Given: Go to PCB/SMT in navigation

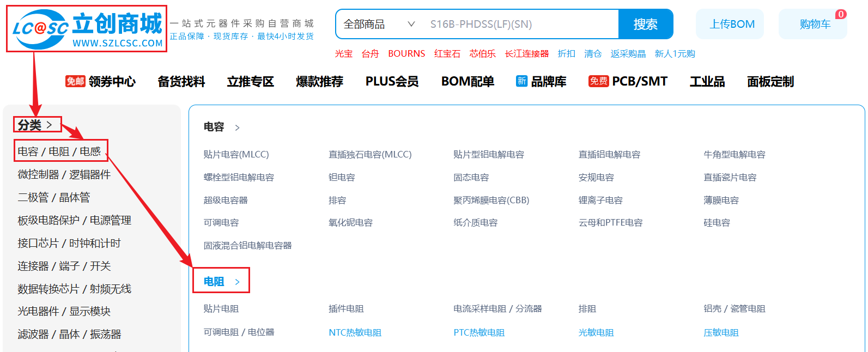Looking at the screenshot, I should point(640,82).
